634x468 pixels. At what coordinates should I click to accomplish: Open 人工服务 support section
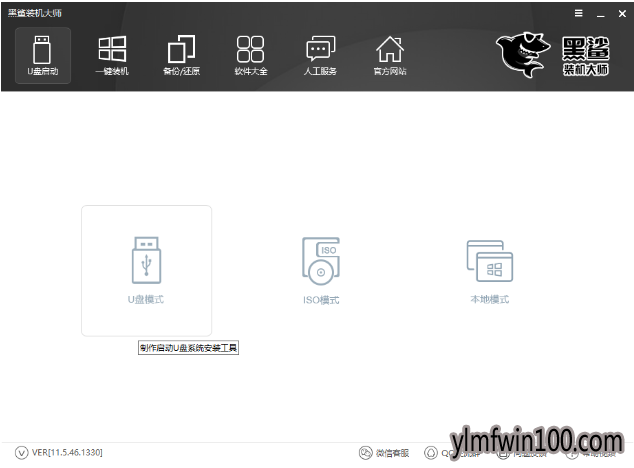320,55
